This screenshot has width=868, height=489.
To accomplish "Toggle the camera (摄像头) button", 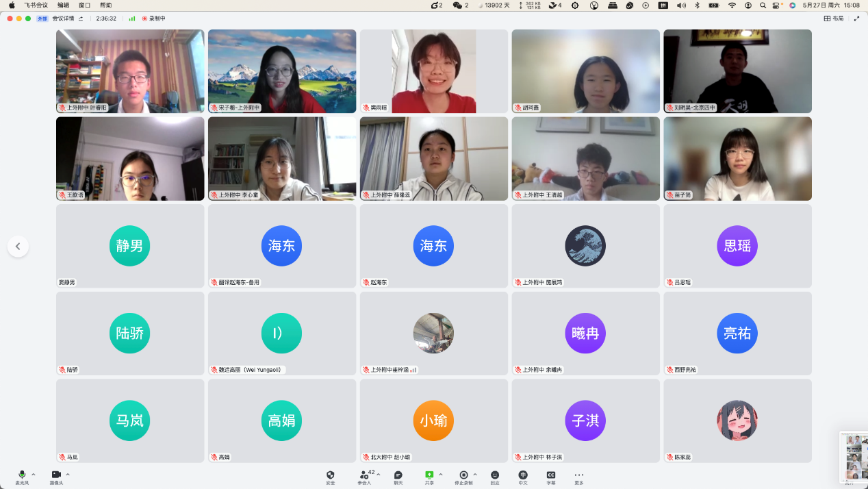I will (x=56, y=477).
